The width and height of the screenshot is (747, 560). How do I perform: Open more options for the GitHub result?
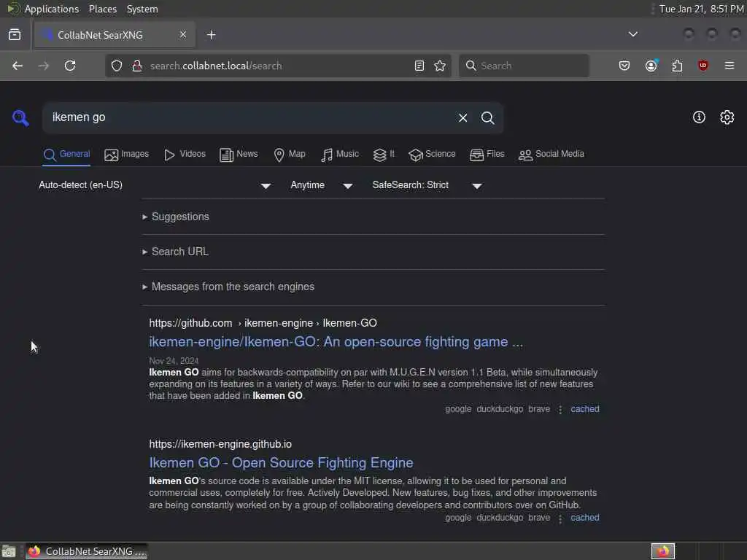(560, 410)
